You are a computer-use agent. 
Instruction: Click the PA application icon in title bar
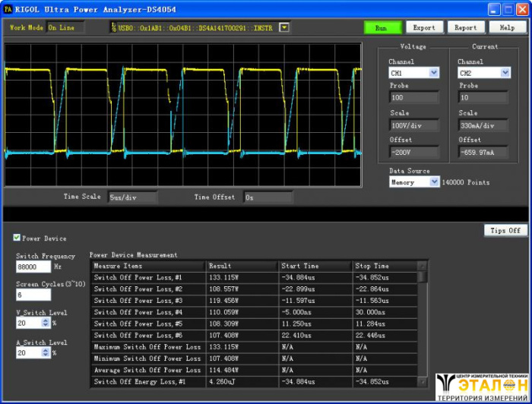coord(8,9)
